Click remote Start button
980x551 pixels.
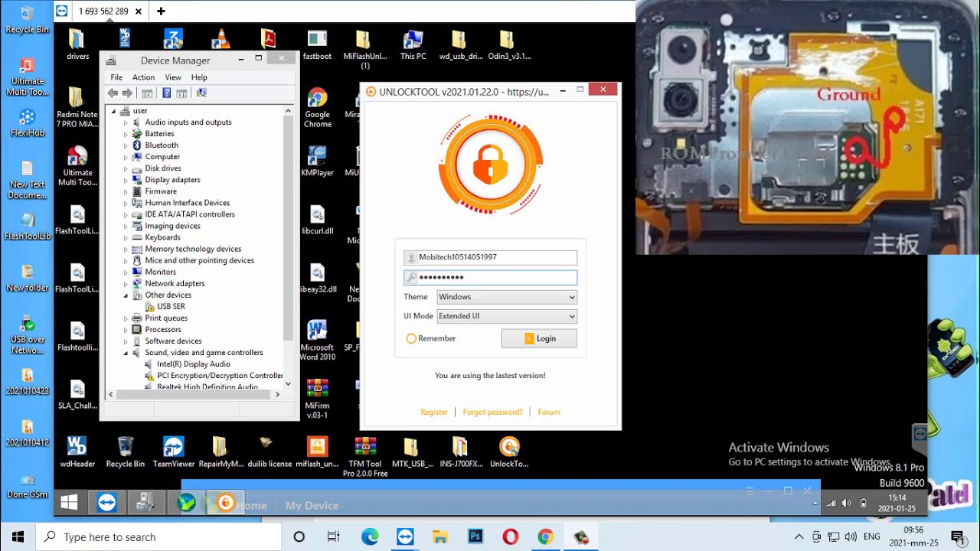tap(69, 502)
